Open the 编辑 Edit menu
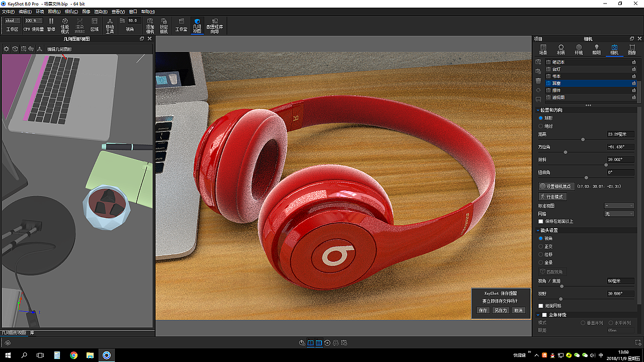 (x=25, y=11)
